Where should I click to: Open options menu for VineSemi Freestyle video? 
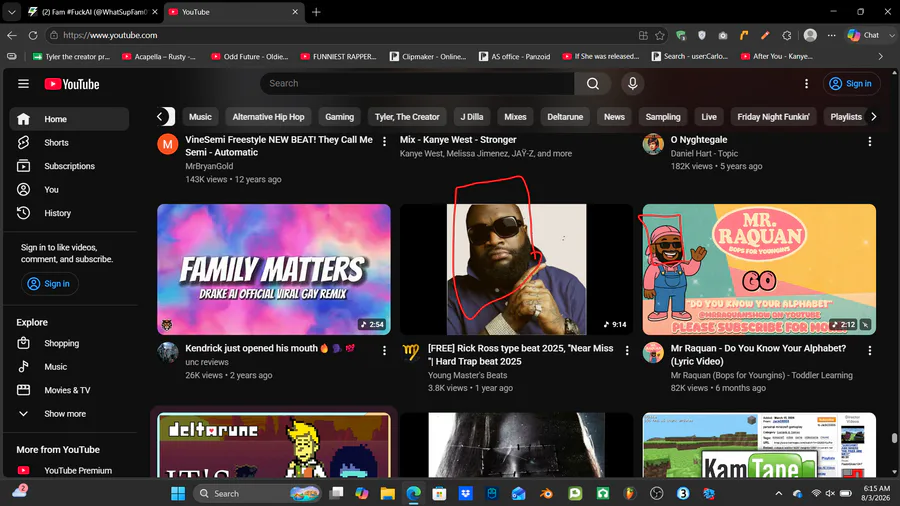(385, 142)
